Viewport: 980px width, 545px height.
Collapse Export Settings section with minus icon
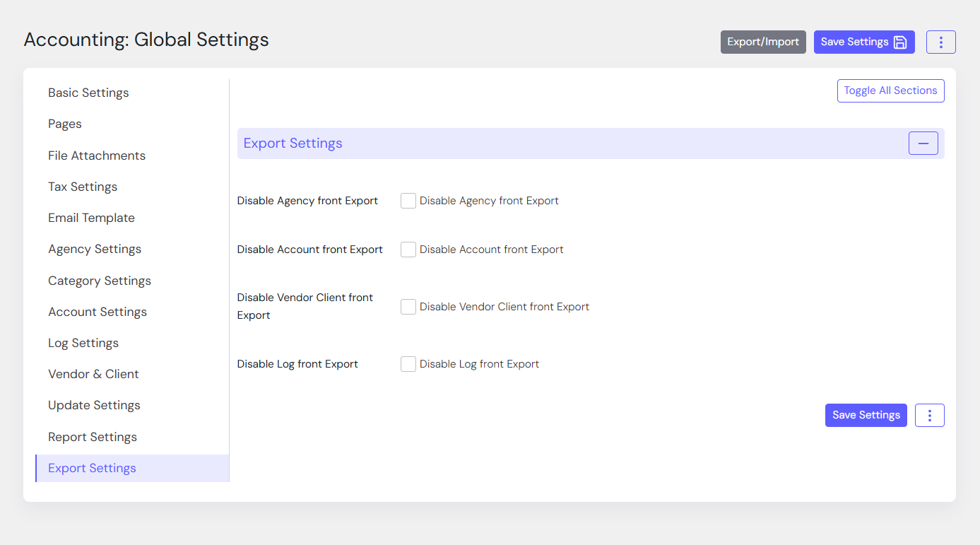click(x=923, y=143)
